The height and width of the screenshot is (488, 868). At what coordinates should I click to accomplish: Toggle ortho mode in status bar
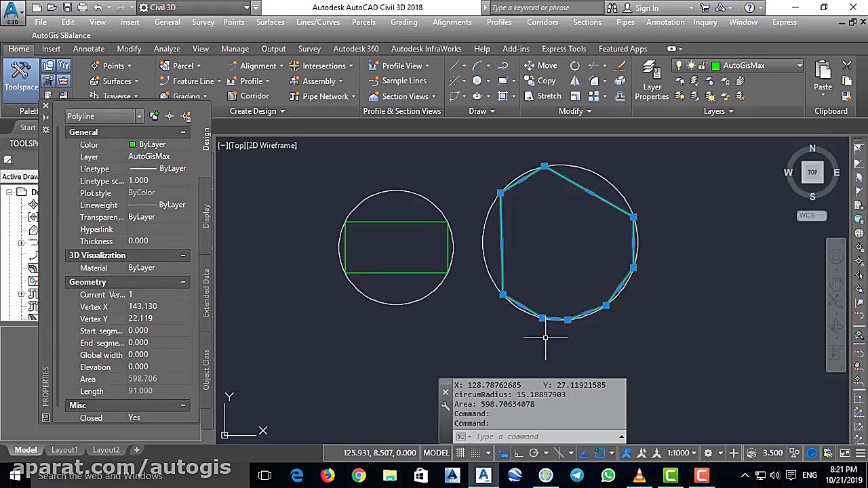518,453
